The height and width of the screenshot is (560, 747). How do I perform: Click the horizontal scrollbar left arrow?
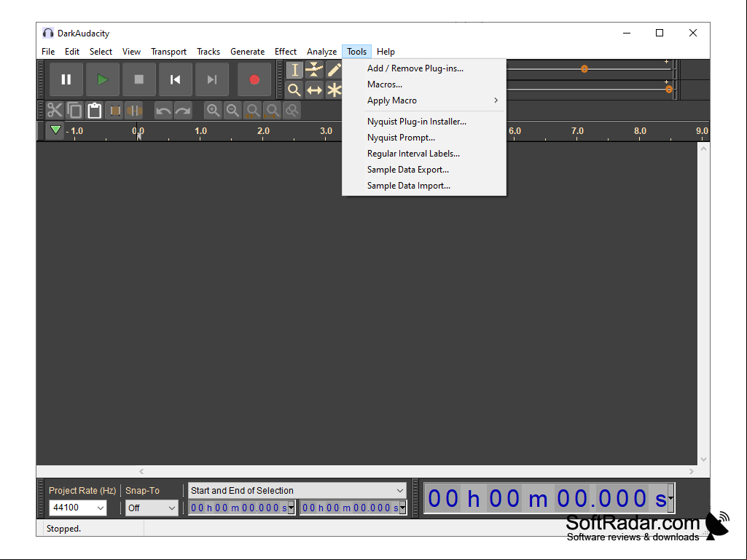click(141, 471)
